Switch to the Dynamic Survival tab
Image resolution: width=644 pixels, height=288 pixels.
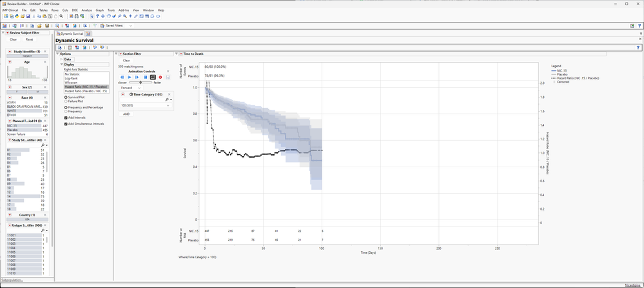pos(70,34)
